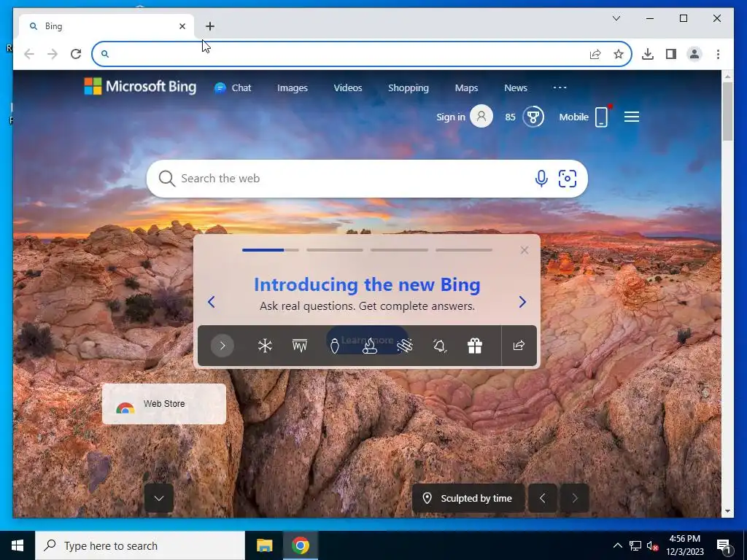Open the network icon in system tray

(x=635, y=545)
